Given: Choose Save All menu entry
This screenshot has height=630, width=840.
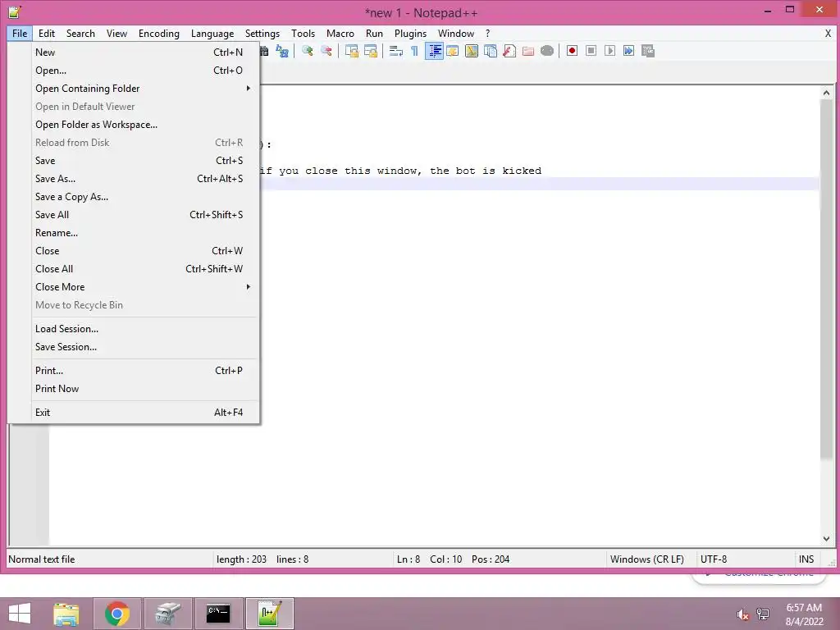Looking at the screenshot, I should (x=139, y=215).
